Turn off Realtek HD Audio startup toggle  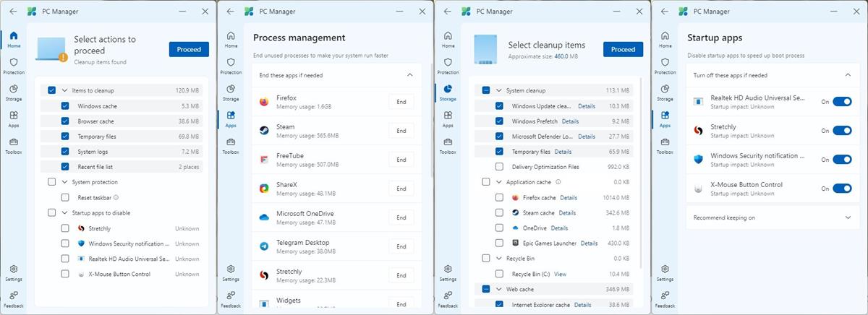tap(842, 102)
